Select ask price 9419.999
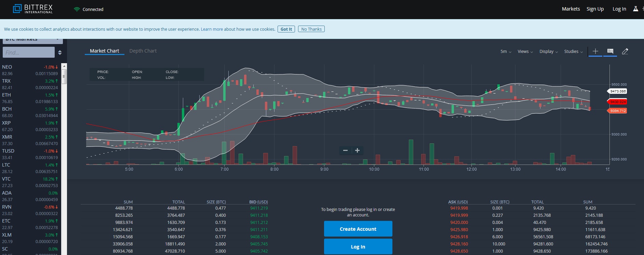 coord(459,215)
